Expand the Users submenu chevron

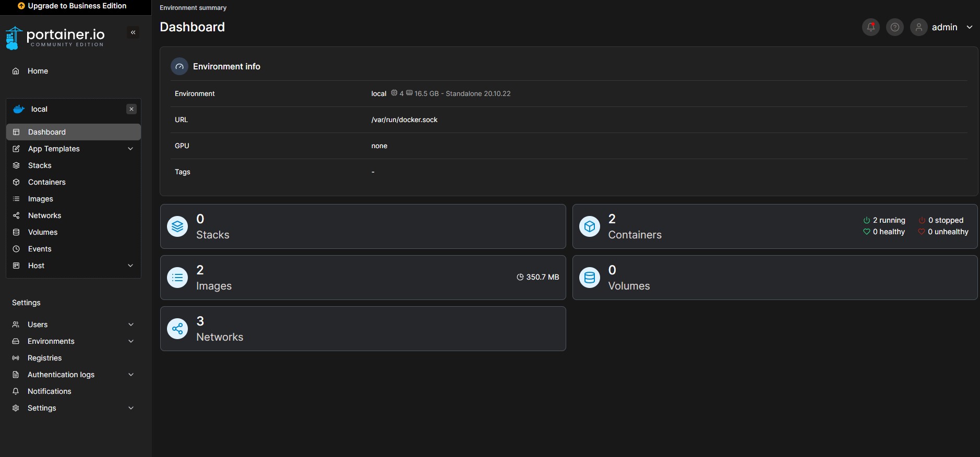[131, 324]
